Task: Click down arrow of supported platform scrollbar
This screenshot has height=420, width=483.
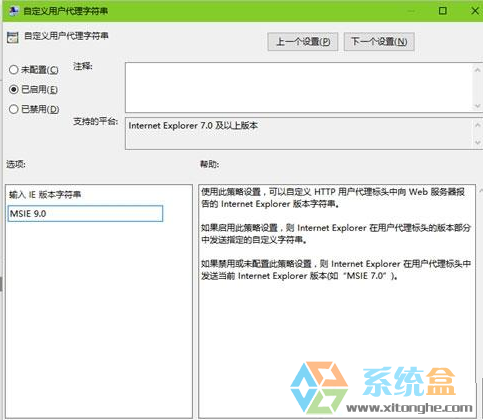Action: pos(477,143)
